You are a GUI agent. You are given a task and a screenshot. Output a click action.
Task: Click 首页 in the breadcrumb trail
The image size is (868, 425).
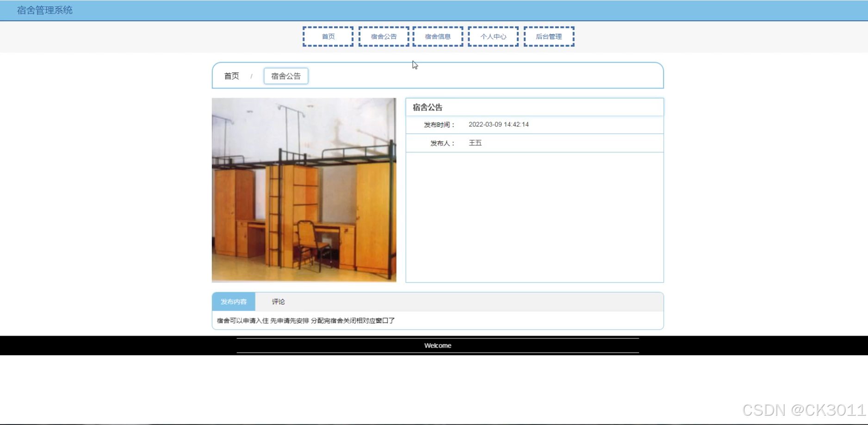click(231, 75)
